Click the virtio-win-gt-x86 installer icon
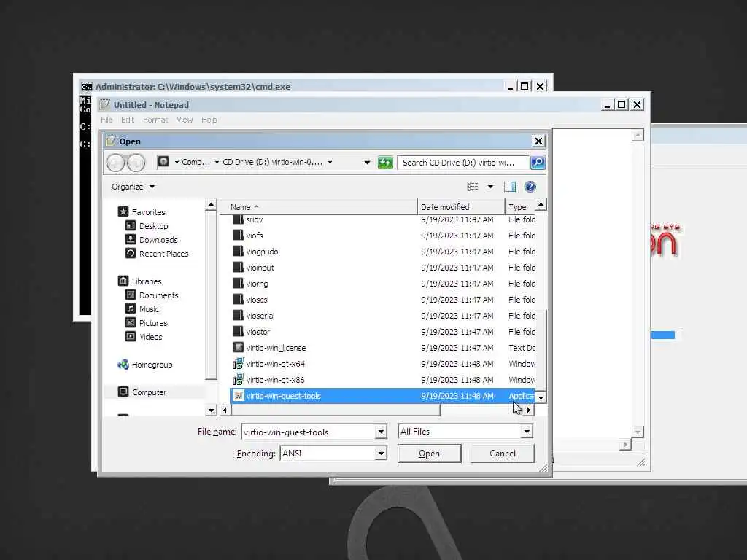Screen dimensions: 747x560 (239, 379)
